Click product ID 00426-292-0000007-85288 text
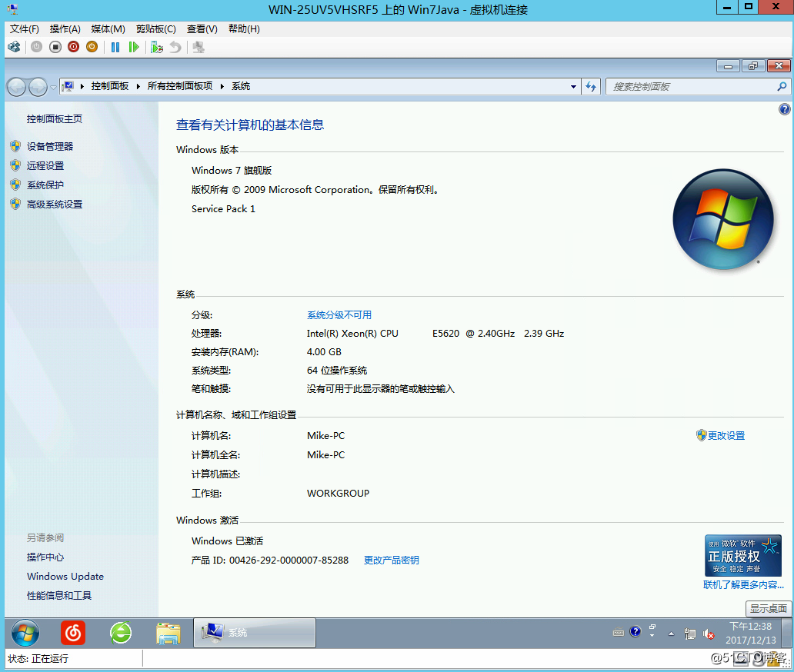 point(289,561)
